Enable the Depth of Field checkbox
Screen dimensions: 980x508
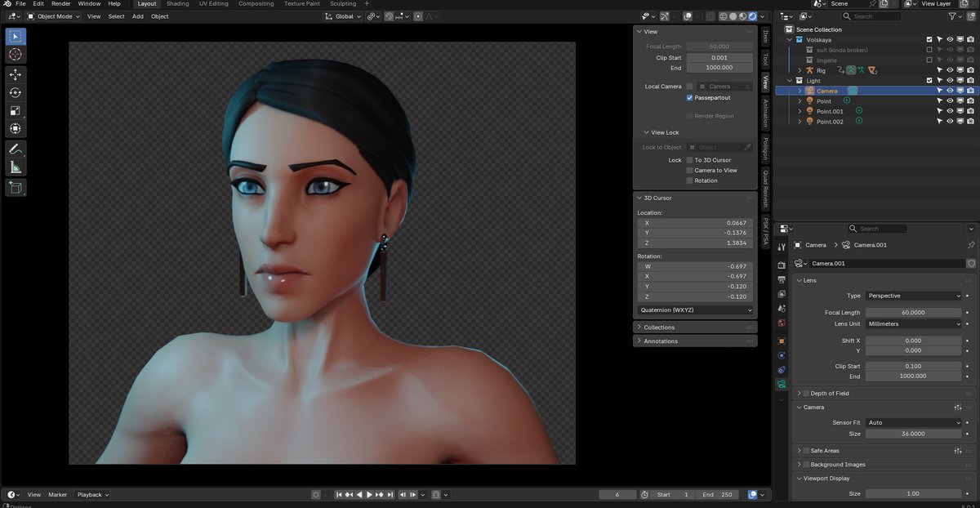click(x=807, y=393)
